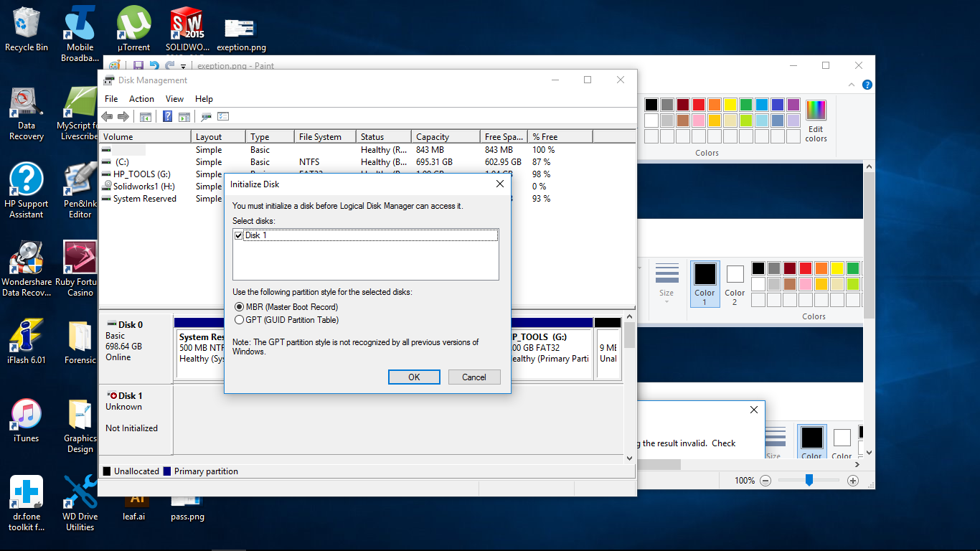Click the scroll-down arrow of Paint's vertical scrollbar
Screen dimensions: 980x551
pos(870,453)
